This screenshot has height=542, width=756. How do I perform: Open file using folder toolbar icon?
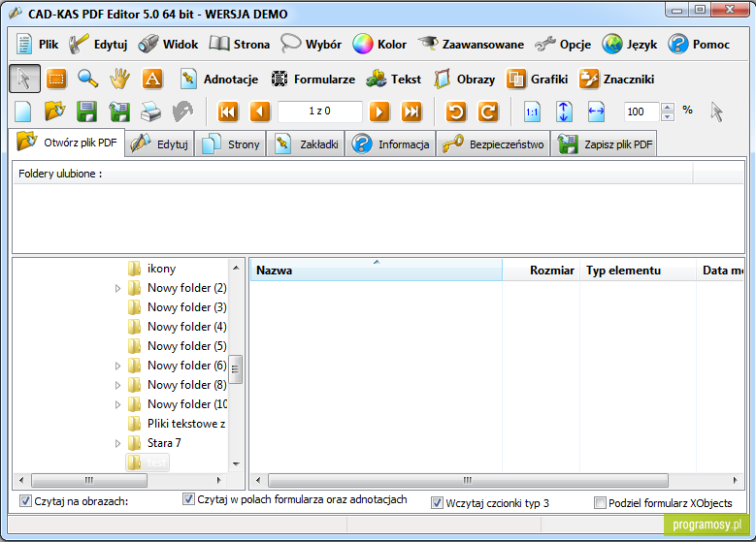tap(55, 112)
